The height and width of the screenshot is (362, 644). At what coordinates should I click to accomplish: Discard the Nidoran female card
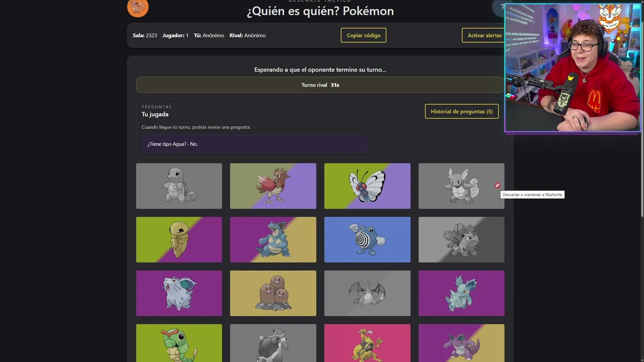(179, 294)
